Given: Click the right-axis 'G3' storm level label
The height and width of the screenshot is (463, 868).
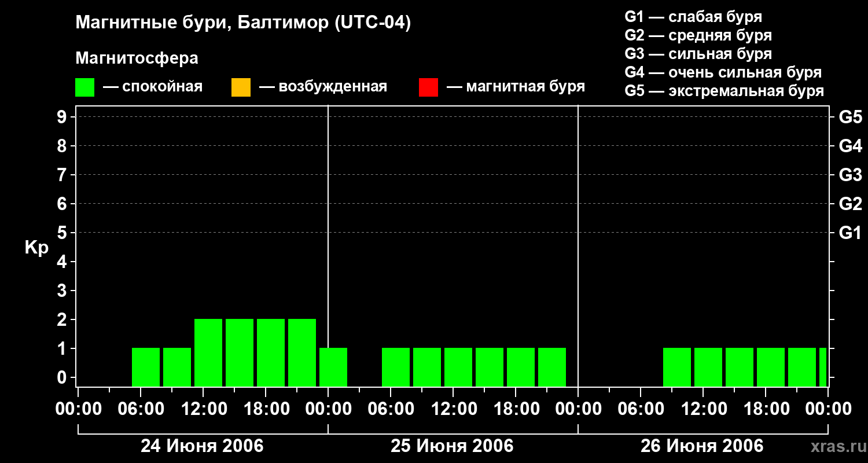Looking at the screenshot, I should tap(850, 175).
